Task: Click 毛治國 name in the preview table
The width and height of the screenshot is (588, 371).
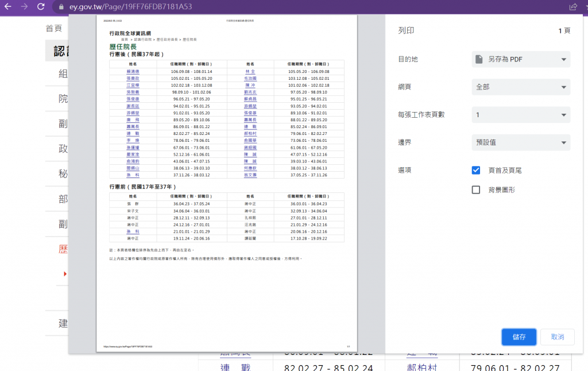Action: point(250,79)
